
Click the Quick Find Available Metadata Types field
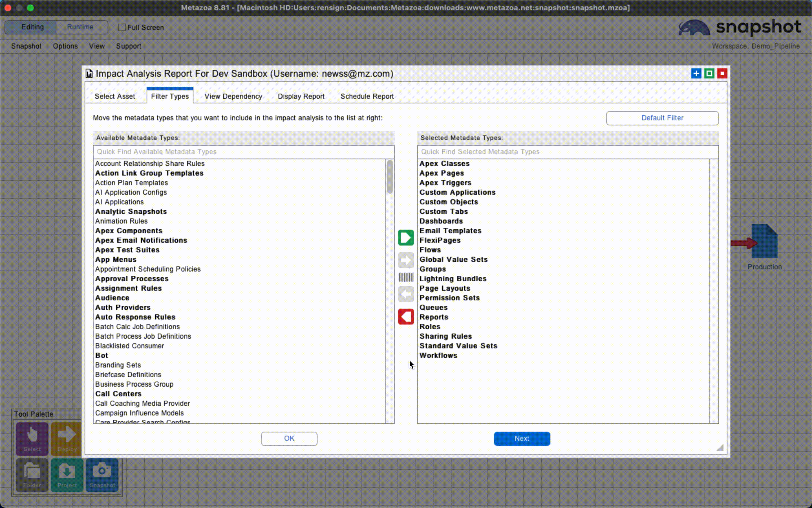[244, 152]
